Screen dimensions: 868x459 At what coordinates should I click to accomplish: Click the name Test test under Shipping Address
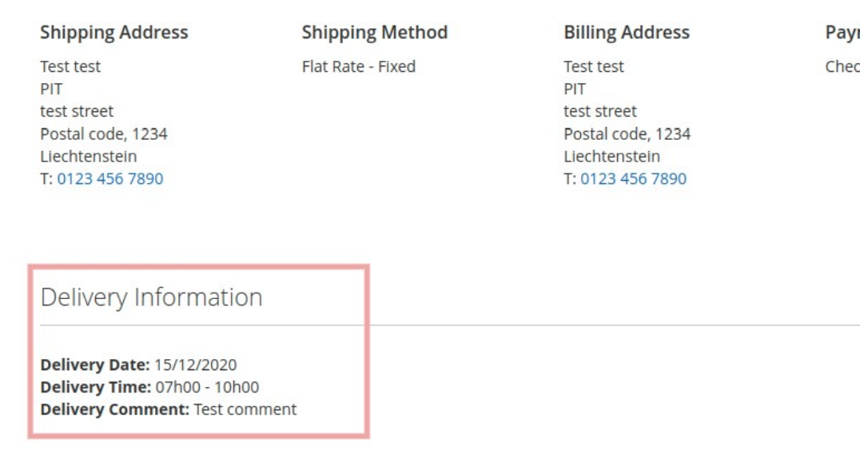(70, 66)
